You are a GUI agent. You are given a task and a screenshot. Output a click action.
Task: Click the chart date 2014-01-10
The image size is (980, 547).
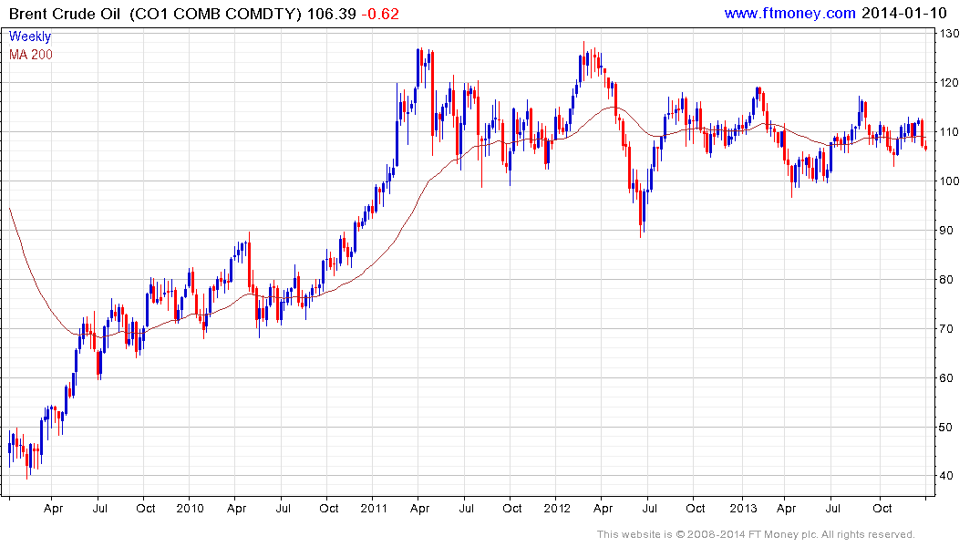pyautogui.click(x=903, y=13)
